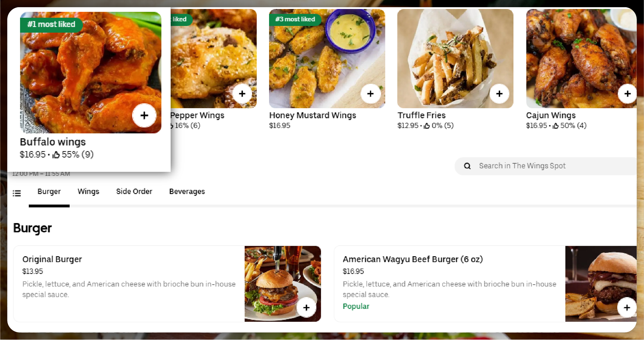
Task: Add Cajun Wings with the plus icon
Action: coord(627,94)
